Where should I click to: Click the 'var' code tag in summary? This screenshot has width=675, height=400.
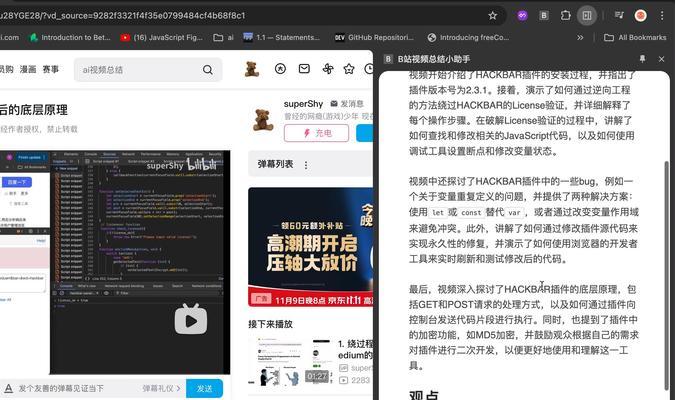pyautogui.click(x=515, y=212)
